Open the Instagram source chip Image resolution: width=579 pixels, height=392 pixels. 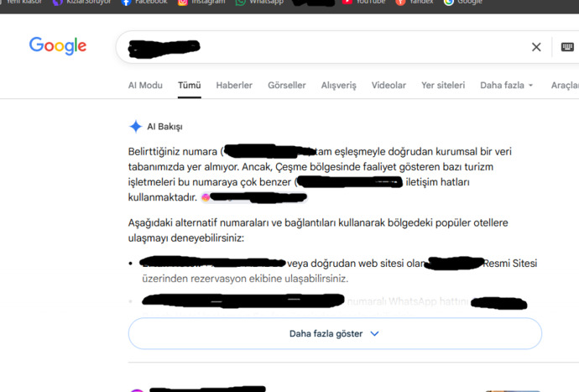point(254,197)
